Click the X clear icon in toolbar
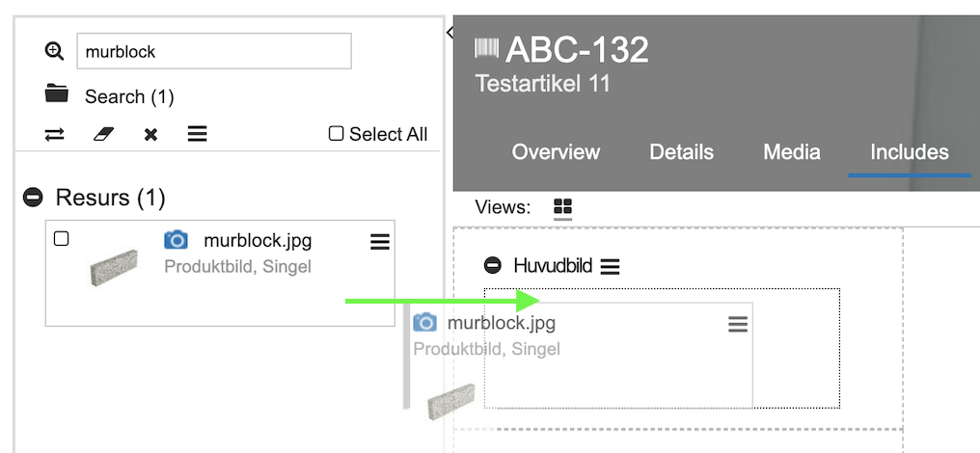Image resolution: width=980 pixels, height=453 pixels. [x=150, y=135]
